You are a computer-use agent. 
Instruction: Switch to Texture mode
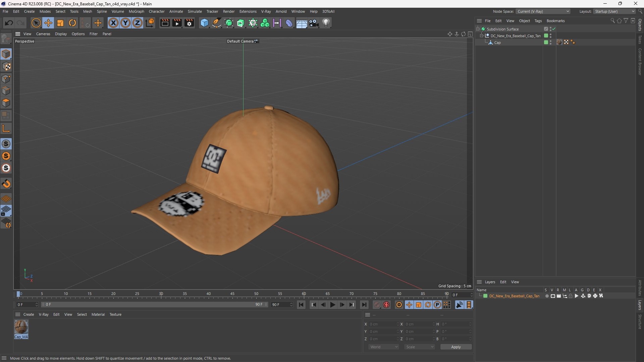coord(6,66)
